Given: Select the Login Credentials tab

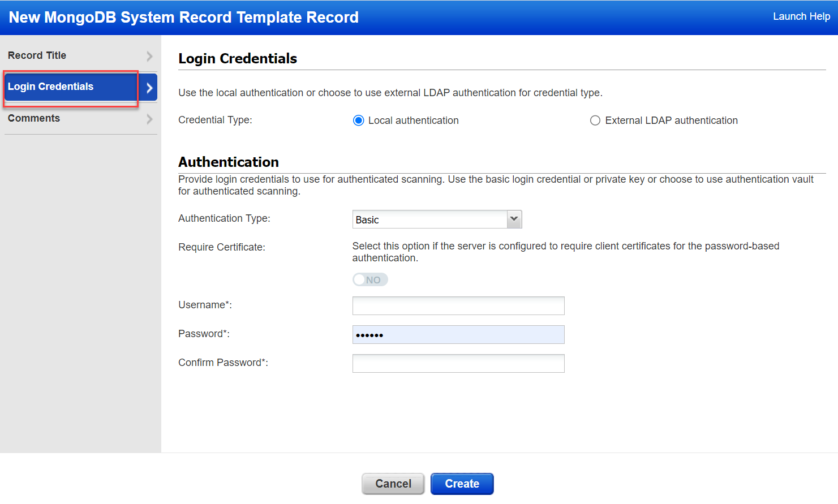Looking at the screenshot, I should coord(51,87).
